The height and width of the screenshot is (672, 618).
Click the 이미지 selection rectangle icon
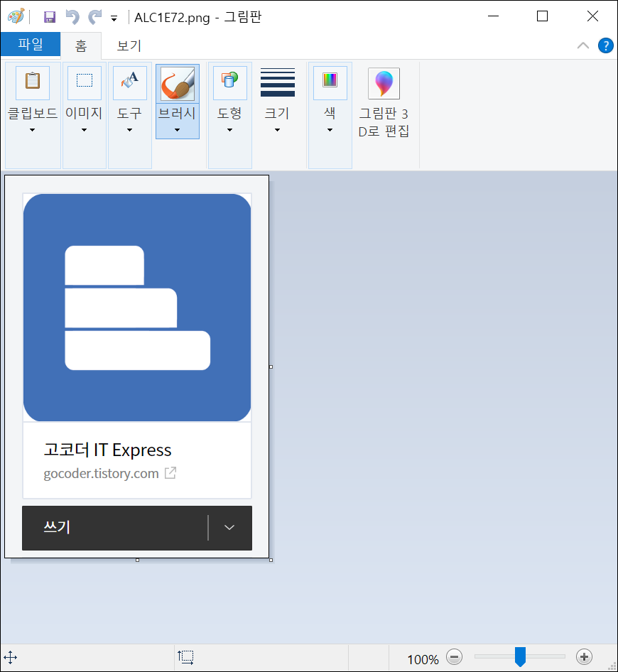tap(85, 82)
